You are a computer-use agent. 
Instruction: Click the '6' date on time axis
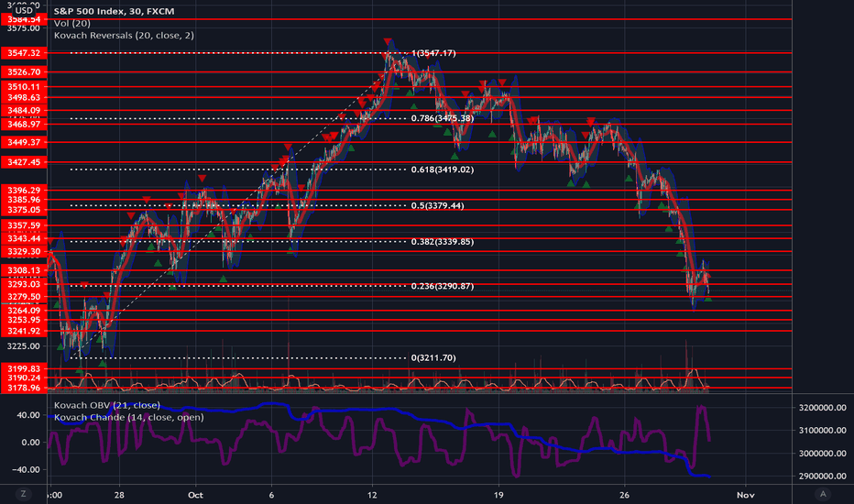[x=271, y=495]
